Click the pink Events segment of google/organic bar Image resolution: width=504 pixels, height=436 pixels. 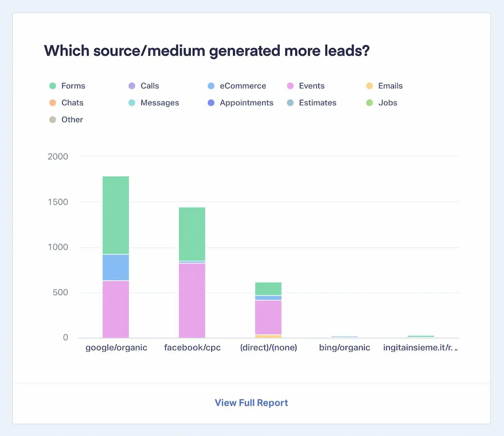tap(116, 309)
